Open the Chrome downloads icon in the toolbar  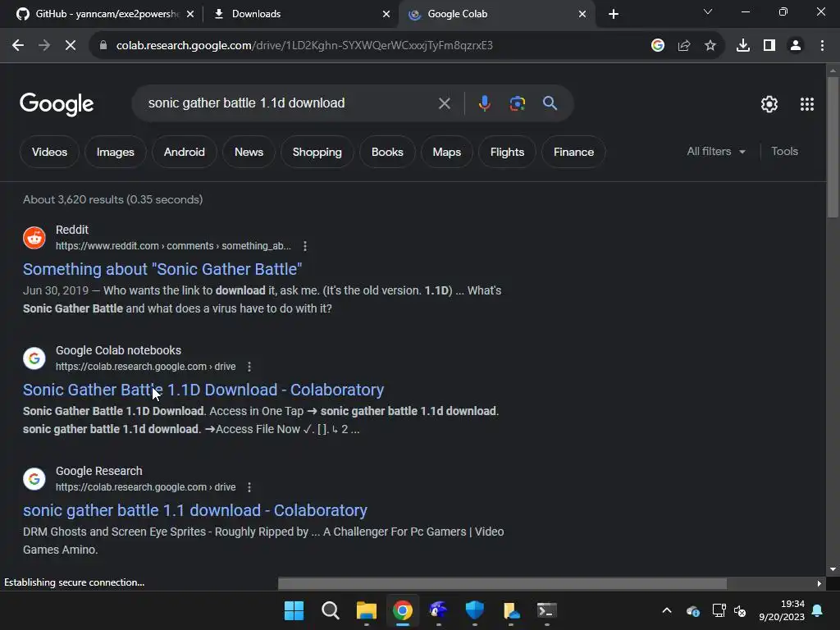(x=743, y=46)
